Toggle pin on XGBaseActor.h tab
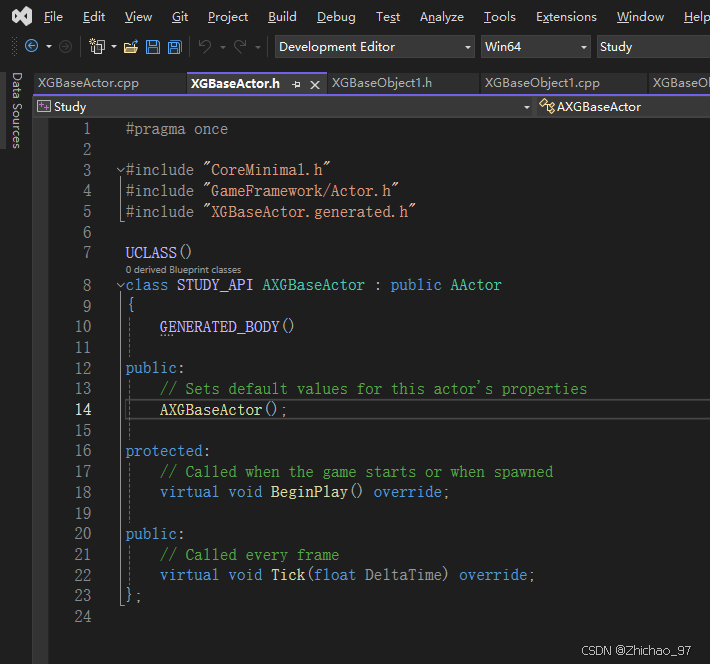The height and width of the screenshot is (664, 710). point(296,85)
